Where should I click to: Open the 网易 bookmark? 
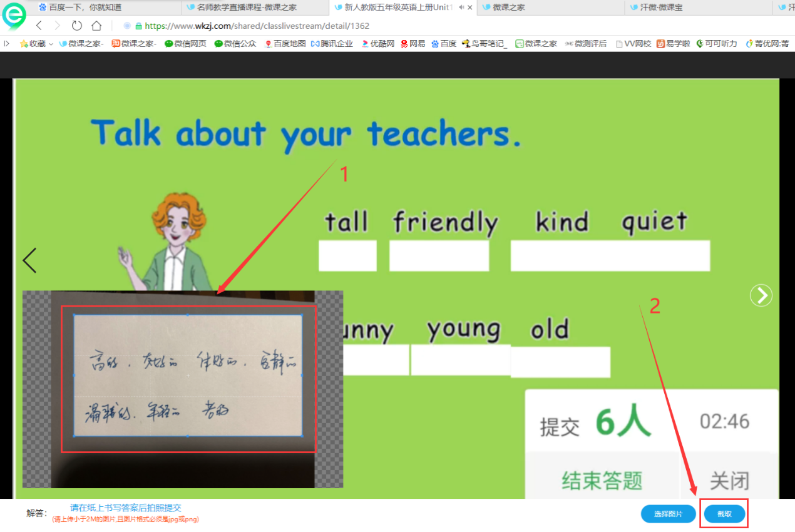pyautogui.click(x=413, y=43)
